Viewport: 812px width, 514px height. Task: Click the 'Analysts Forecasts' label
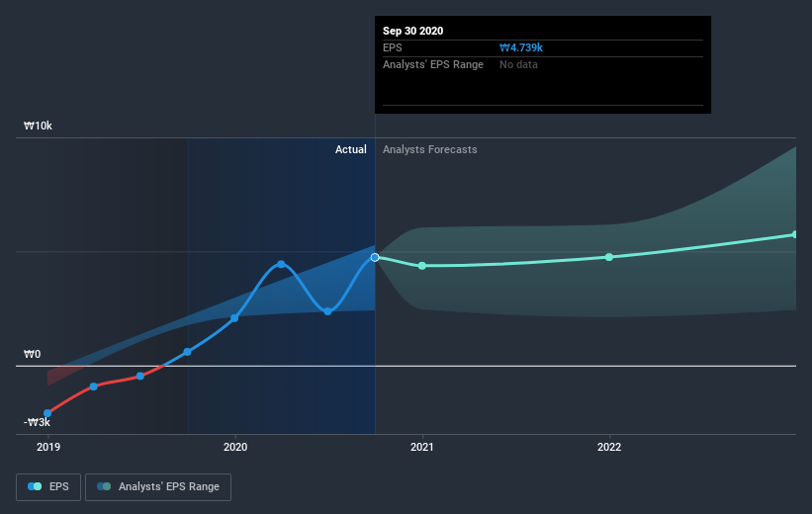(x=430, y=149)
